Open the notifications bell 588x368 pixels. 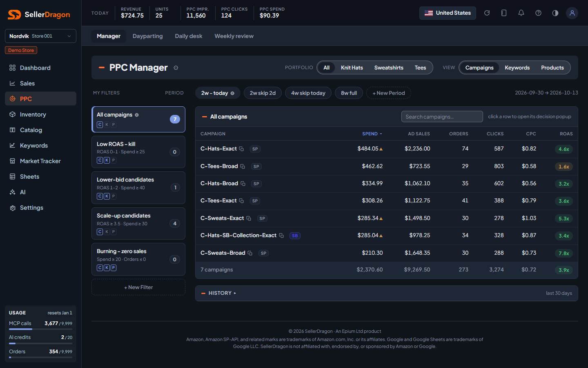[x=521, y=13]
